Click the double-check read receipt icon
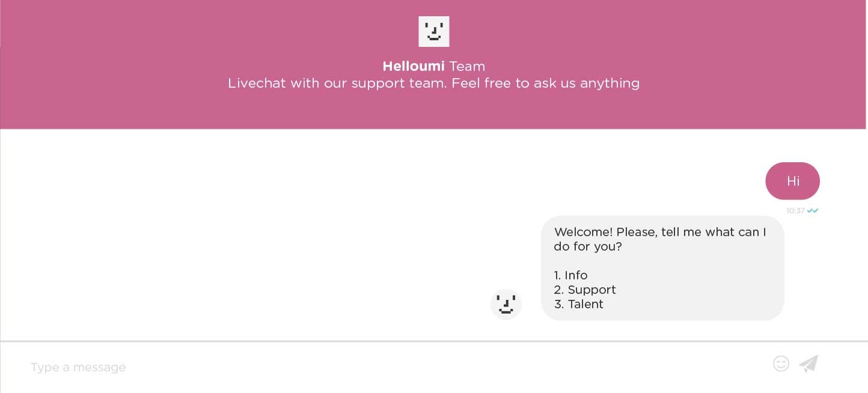 (x=813, y=211)
